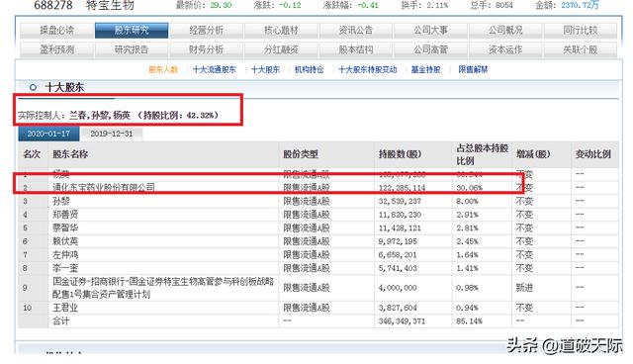Switch to 核心题材 tab
Image resolution: width=633 pixels, height=364 pixels.
pos(281,31)
